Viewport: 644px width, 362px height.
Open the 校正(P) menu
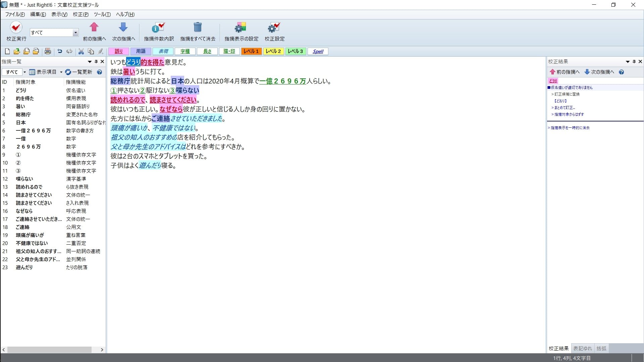(x=80, y=14)
